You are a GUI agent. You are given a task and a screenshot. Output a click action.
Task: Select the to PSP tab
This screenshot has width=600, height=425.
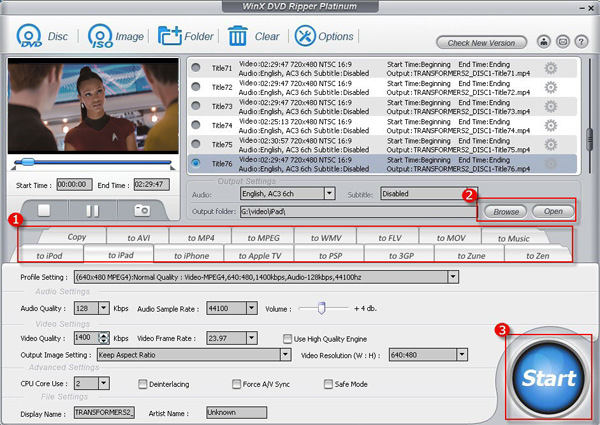330,256
